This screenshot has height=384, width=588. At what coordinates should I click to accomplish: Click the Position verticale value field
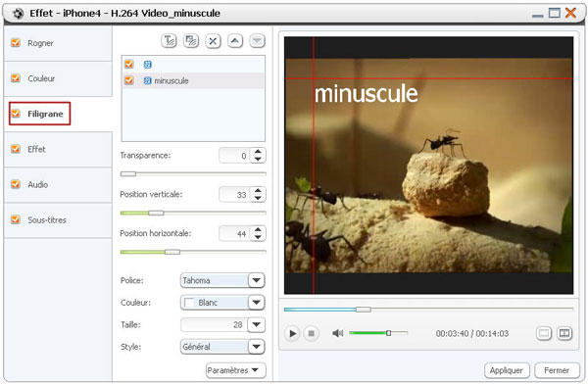[235, 194]
